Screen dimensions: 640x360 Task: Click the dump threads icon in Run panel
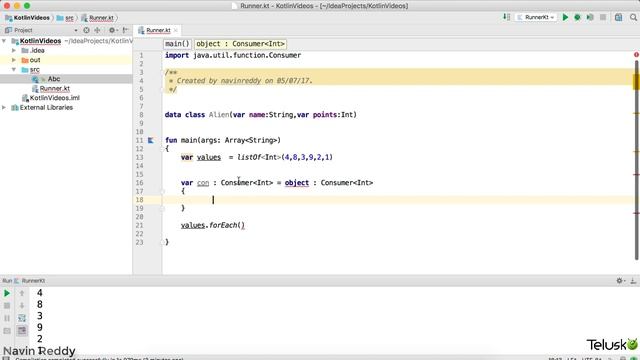(x=7, y=331)
